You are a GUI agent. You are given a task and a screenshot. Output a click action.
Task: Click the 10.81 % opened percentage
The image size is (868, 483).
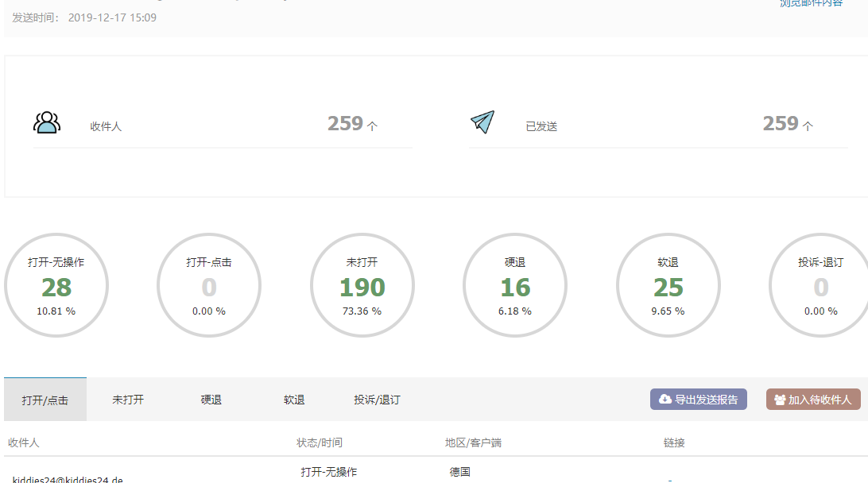click(56, 311)
